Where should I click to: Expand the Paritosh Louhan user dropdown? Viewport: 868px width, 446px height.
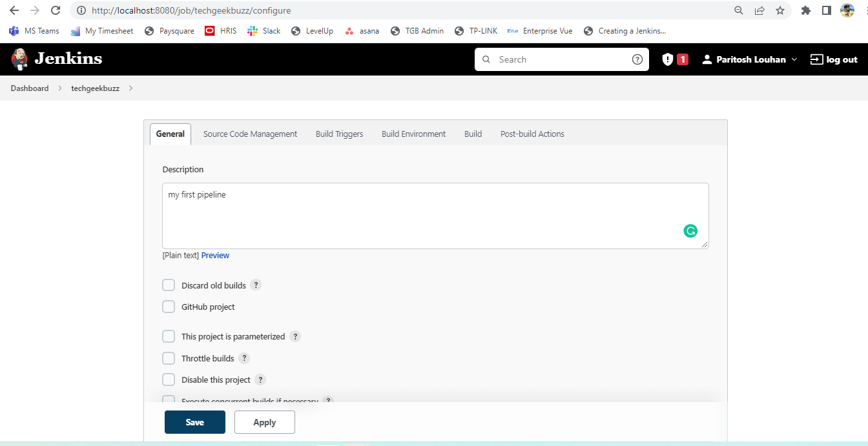coord(794,59)
